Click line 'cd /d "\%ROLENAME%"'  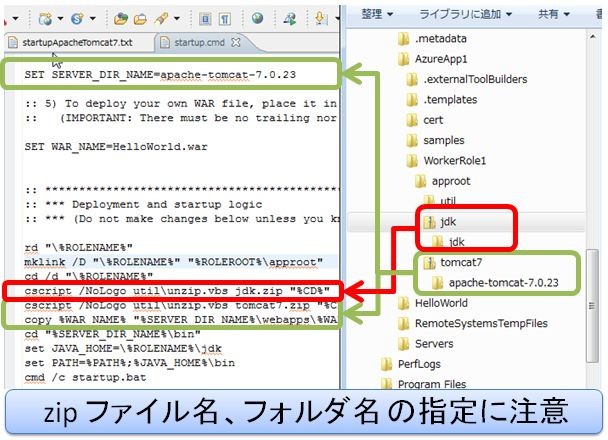coord(89,276)
